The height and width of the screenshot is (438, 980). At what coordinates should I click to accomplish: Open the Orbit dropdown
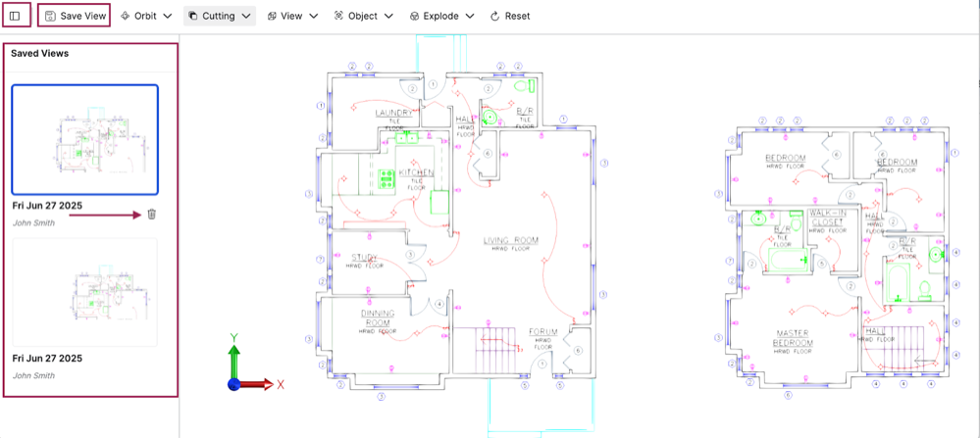(x=145, y=16)
